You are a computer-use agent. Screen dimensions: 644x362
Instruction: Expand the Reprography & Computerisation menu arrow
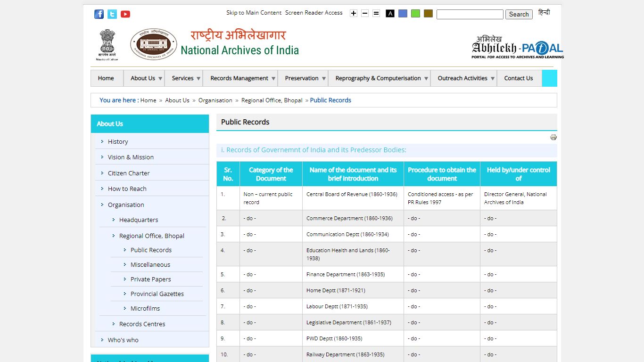(x=426, y=79)
